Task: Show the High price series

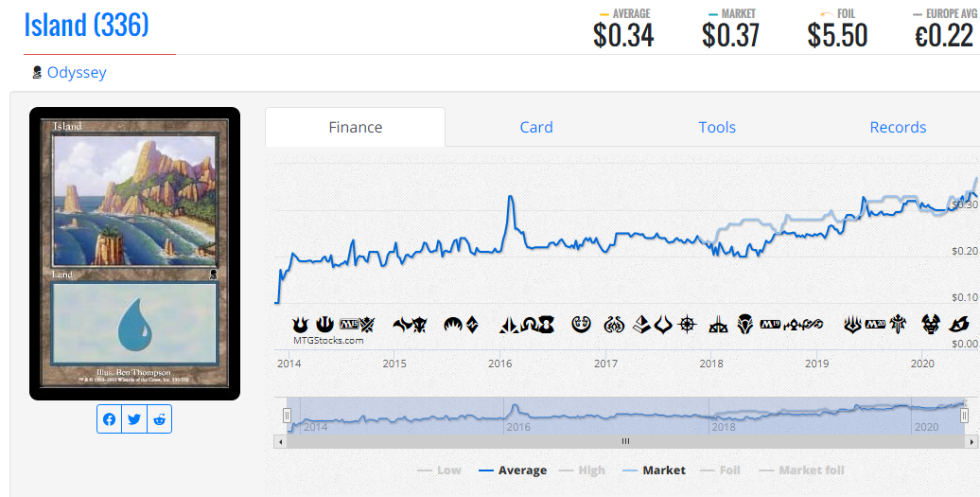Action: [583, 470]
